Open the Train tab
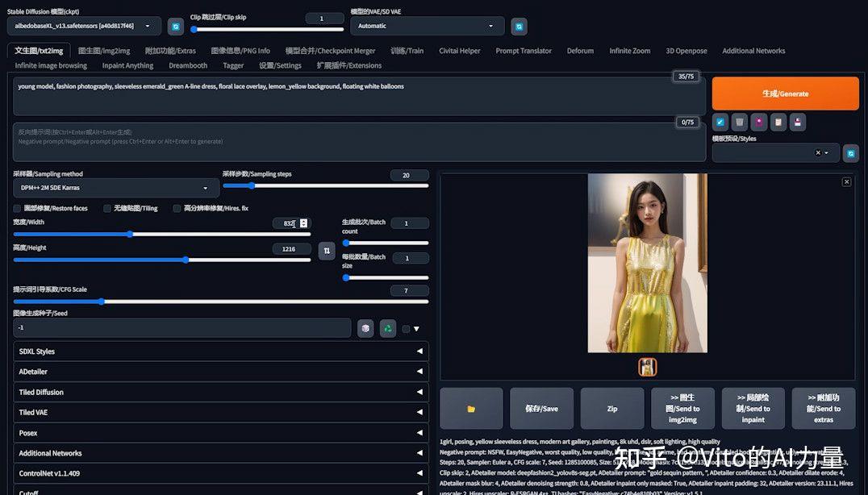The width and height of the screenshot is (868, 495). click(x=407, y=51)
